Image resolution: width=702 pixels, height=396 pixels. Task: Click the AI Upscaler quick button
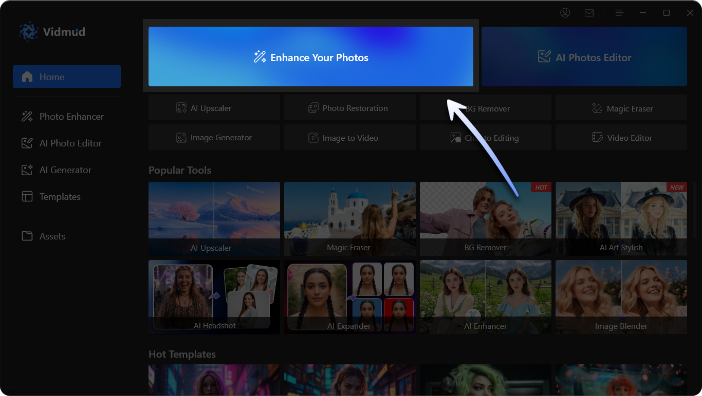pos(214,108)
